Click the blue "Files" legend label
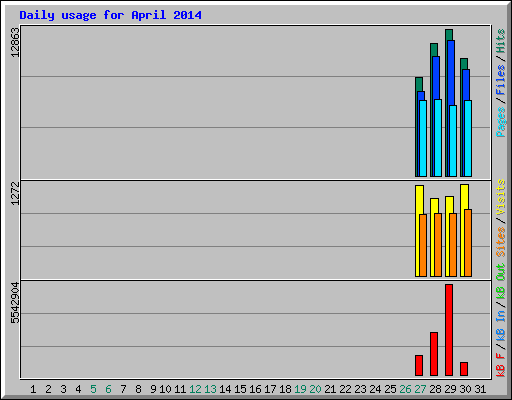Screen dimensions: 512x400 (501, 80)
